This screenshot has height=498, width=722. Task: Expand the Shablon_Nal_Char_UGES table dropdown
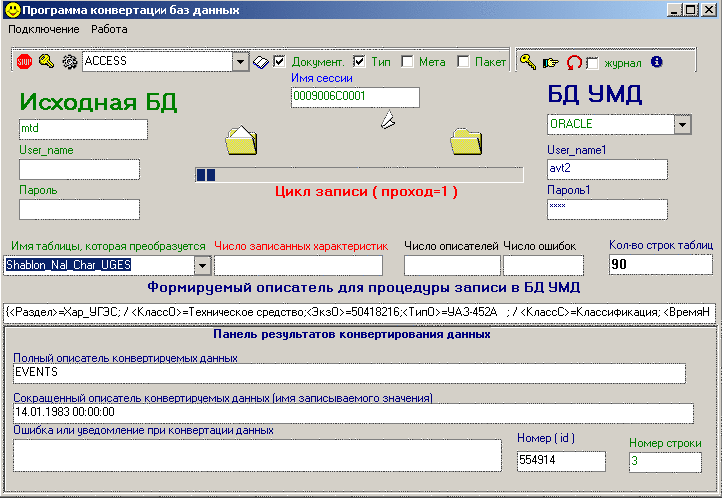pos(202,265)
